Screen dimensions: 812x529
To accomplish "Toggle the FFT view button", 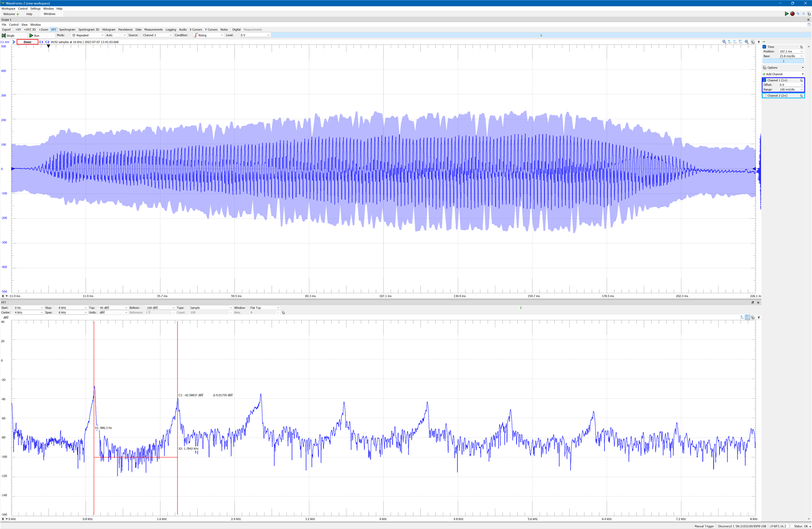I will pos(53,30).
